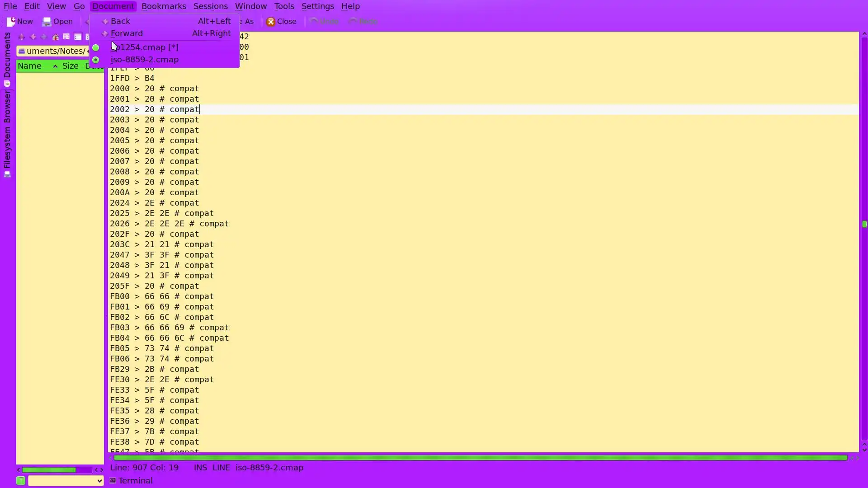The height and width of the screenshot is (488, 868).
Task: Open the Documents side panel tab
Action: coord(7,55)
